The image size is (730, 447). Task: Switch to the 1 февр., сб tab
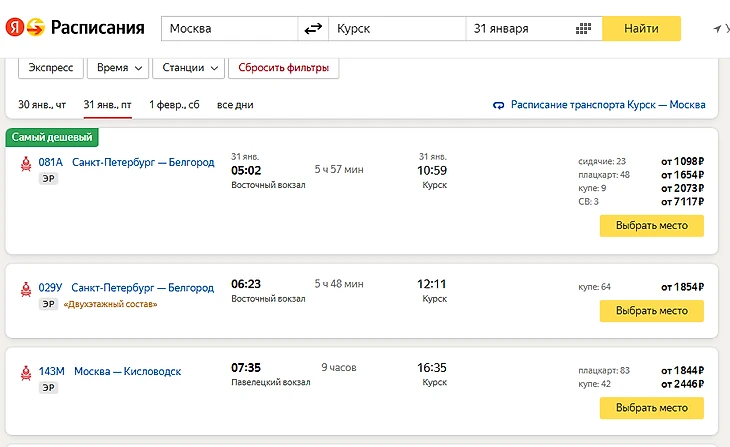point(174,104)
